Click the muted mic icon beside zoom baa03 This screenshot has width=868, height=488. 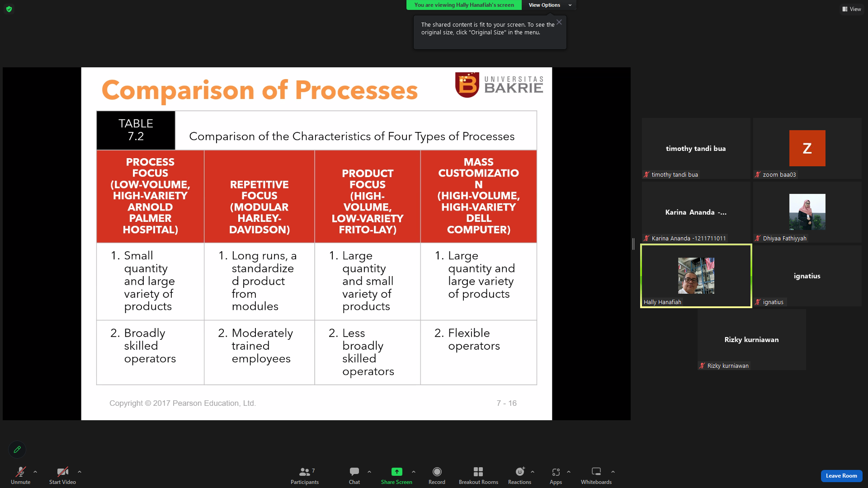coord(758,175)
